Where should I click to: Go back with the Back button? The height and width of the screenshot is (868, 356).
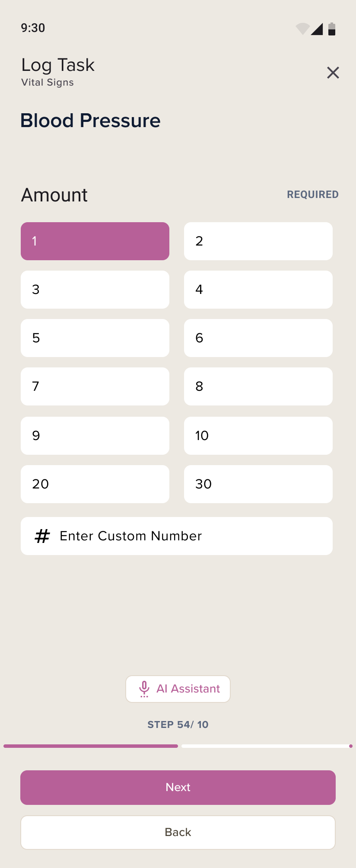[178, 833]
